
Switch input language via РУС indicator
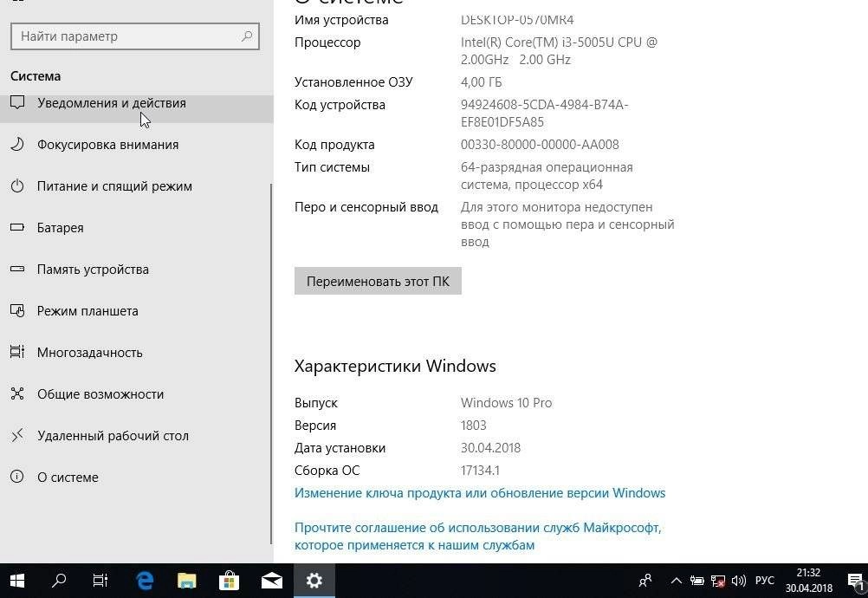(x=765, y=581)
